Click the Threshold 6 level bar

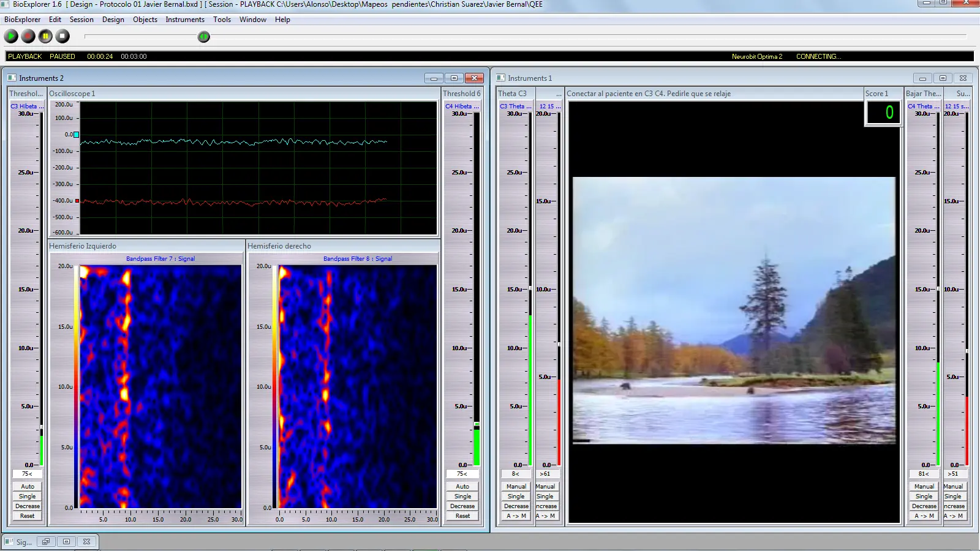point(477,289)
